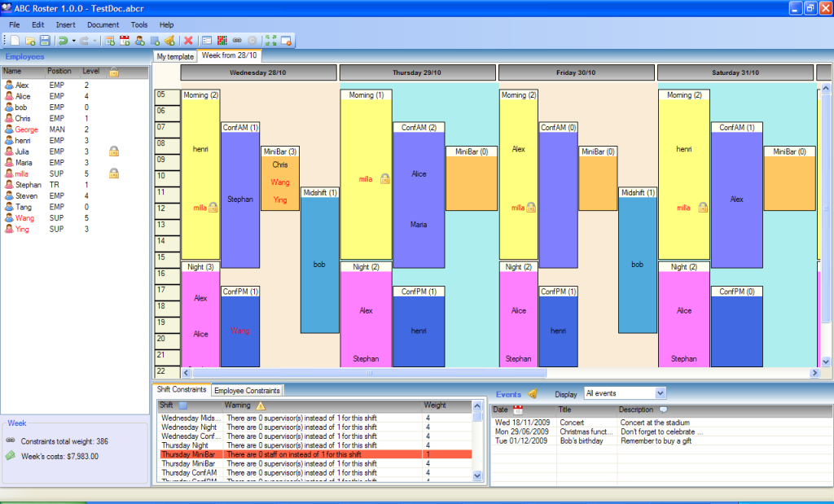Toggle the lock beside Julia
Image resolution: width=834 pixels, height=504 pixels.
point(114,151)
